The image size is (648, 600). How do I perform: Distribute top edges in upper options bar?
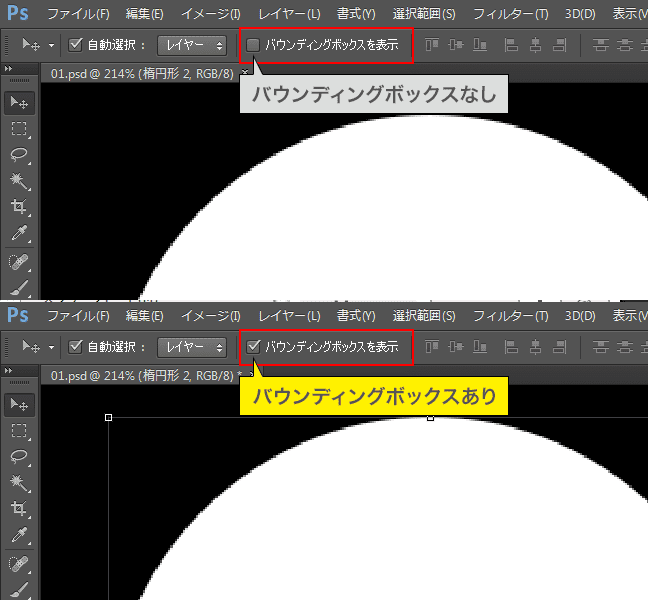coord(600,45)
